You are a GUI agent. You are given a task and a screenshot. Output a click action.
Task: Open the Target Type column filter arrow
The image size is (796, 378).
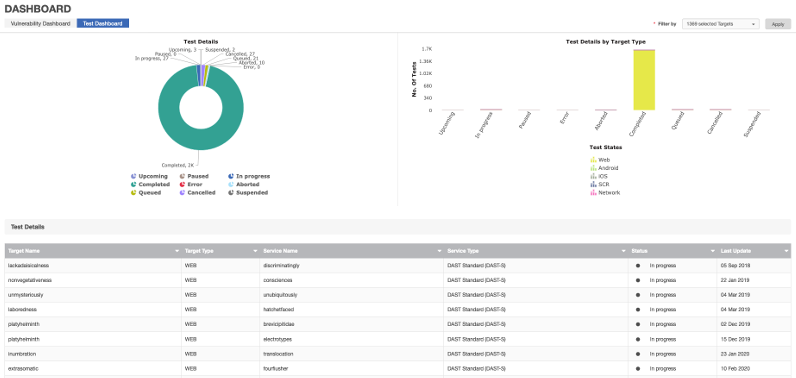pyautogui.click(x=255, y=251)
